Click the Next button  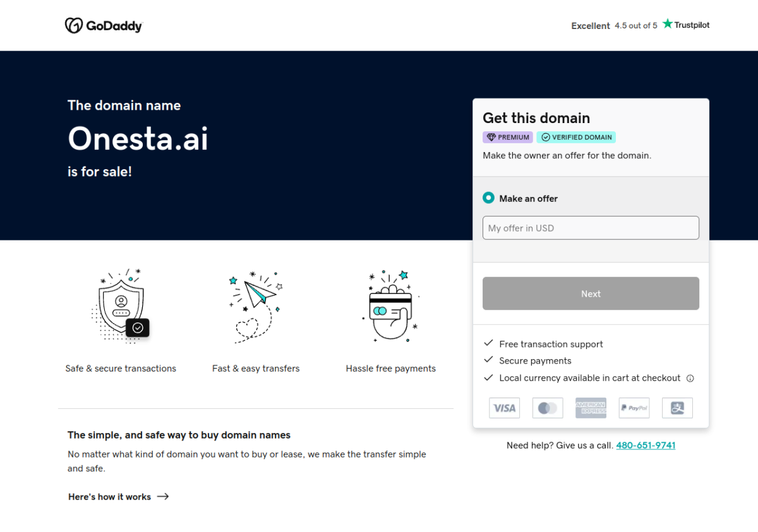point(591,293)
